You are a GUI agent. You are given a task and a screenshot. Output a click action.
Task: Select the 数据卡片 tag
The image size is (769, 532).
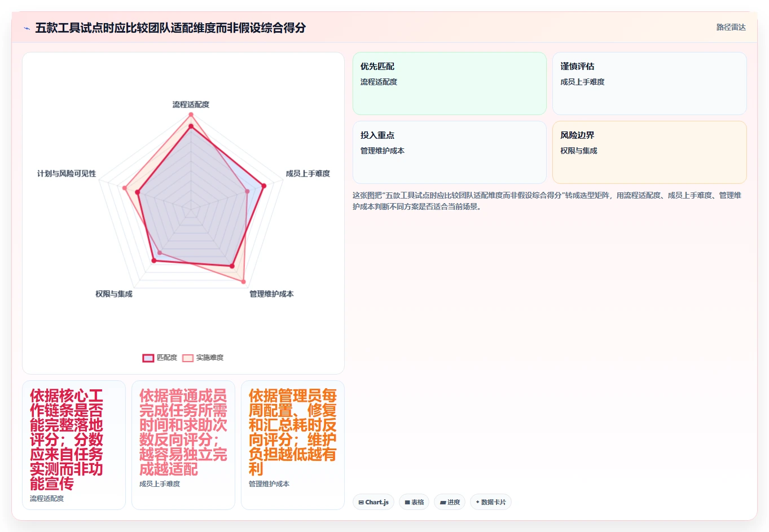(x=491, y=502)
